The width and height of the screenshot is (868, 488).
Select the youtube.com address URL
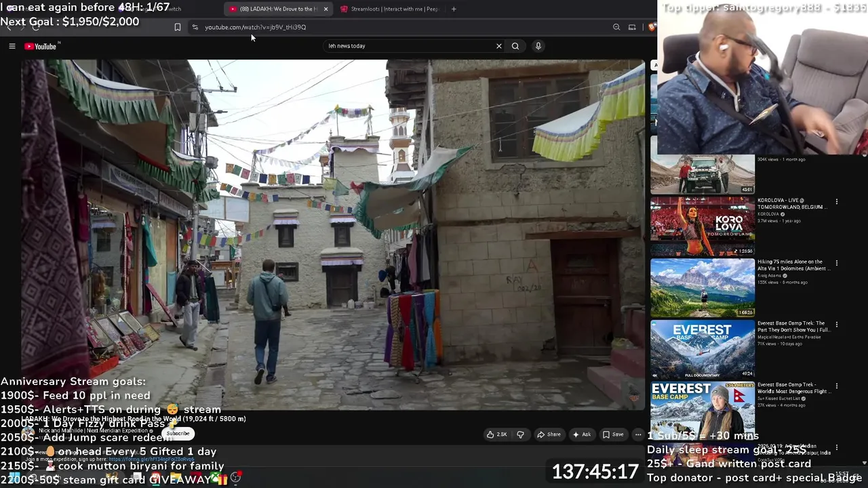(256, 27)
